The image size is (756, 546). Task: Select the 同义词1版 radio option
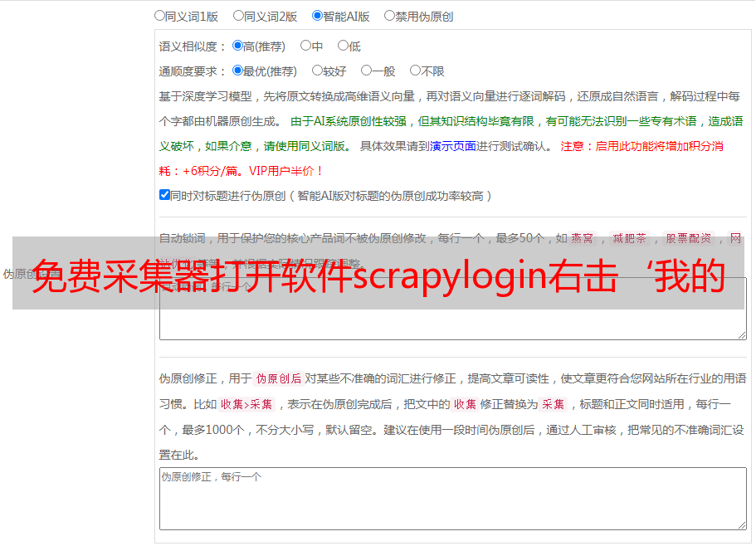159,16
